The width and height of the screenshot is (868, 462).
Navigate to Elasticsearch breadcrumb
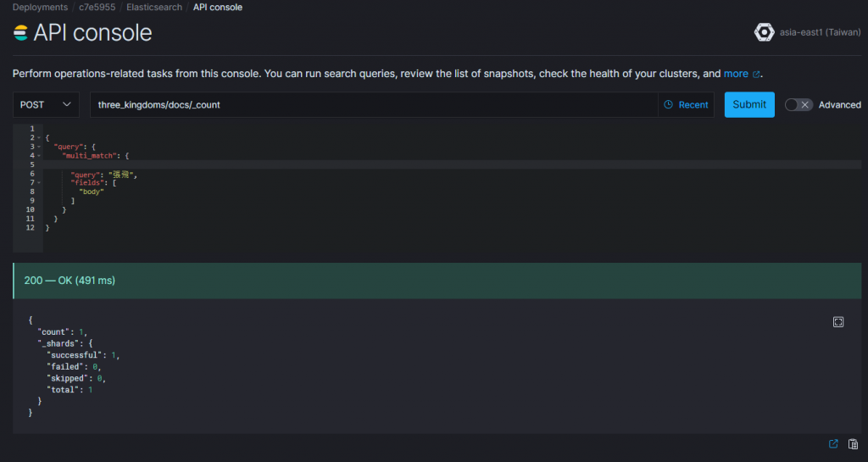pyautogui.click(x=154, y=8)
